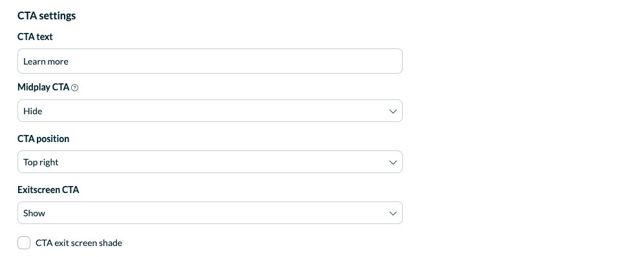Select the 'Top right' value in CTA position
The width and height of the screenshot is (644, 257).
coord(41,162)
